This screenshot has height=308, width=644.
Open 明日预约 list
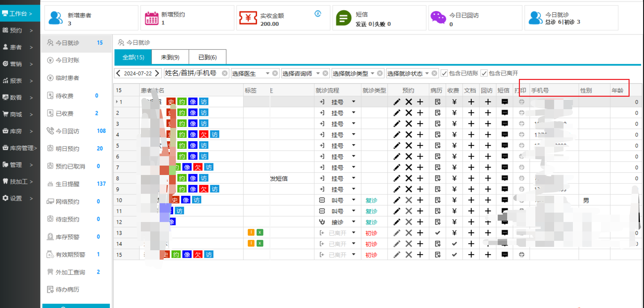(x=76, y=148)
